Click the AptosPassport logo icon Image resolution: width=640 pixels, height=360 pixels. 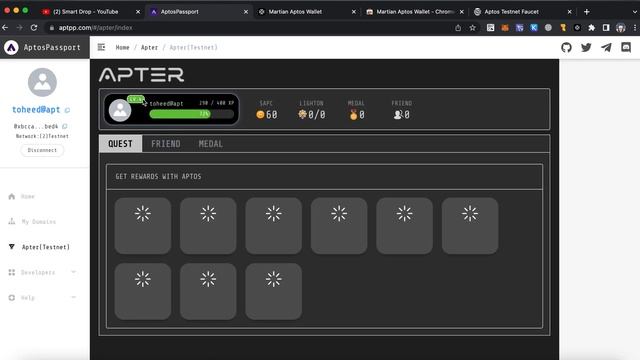pos(11,47)
